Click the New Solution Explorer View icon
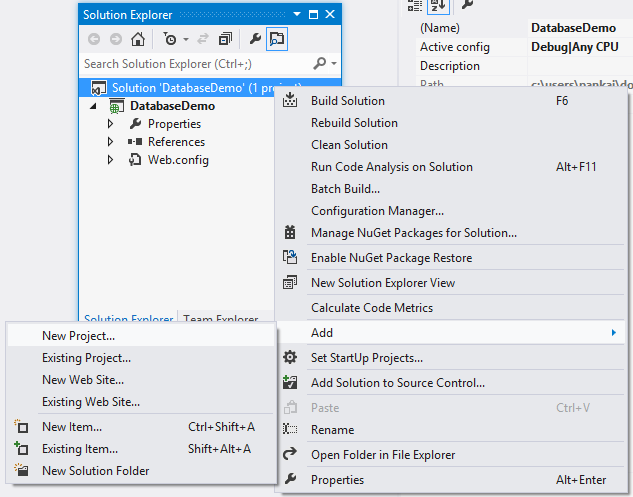Screen dimensions: 633x497 [290, 282]
